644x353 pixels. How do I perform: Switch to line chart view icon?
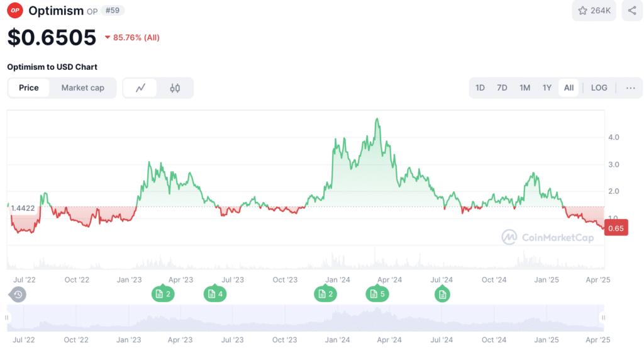click(x=140, y=88)
